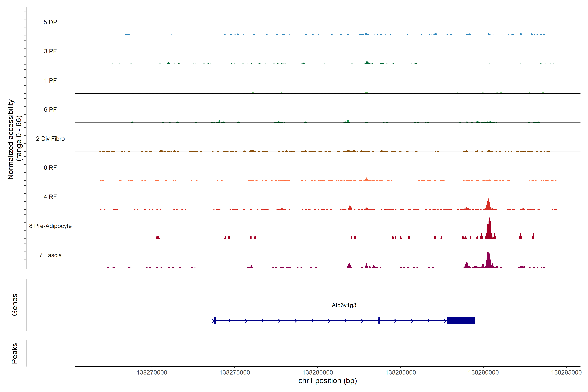This screenshot has height=392, width=588.
Task: Click the 2 Div Fibro track label
Action: tap(50, 139)
